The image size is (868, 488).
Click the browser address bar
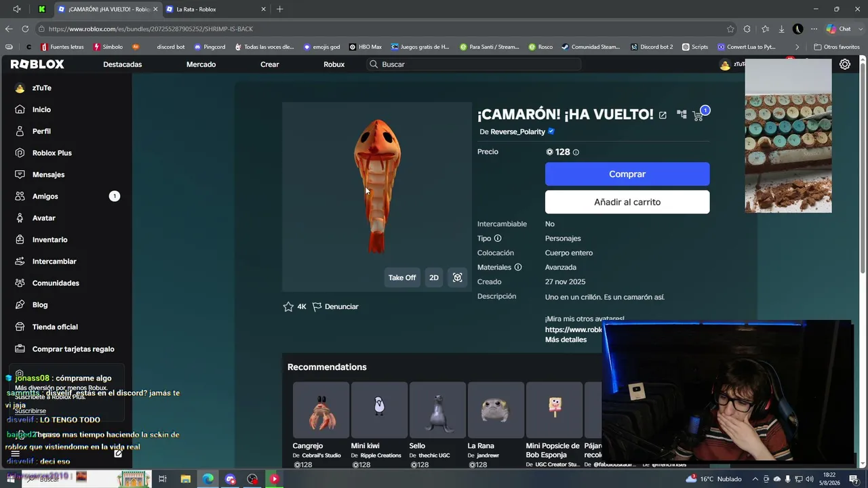[383, 29]
